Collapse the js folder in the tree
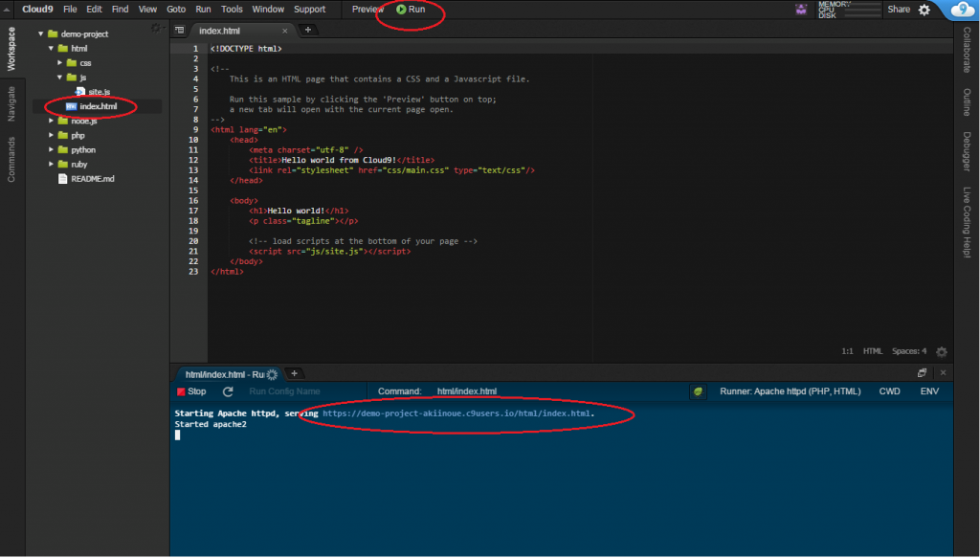Image resolution: width=980 pixels, height=558 pixels. [x=59, y=77]
